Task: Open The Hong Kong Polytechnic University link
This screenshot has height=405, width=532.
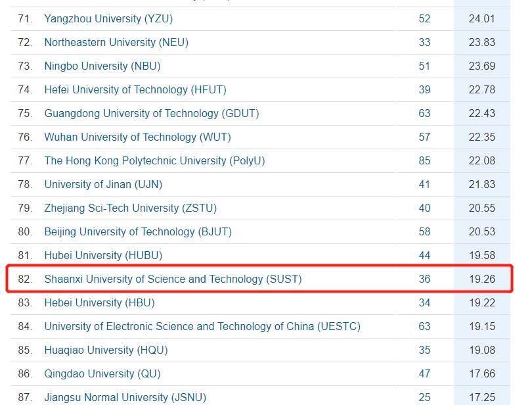Action: tap(154, 160)
